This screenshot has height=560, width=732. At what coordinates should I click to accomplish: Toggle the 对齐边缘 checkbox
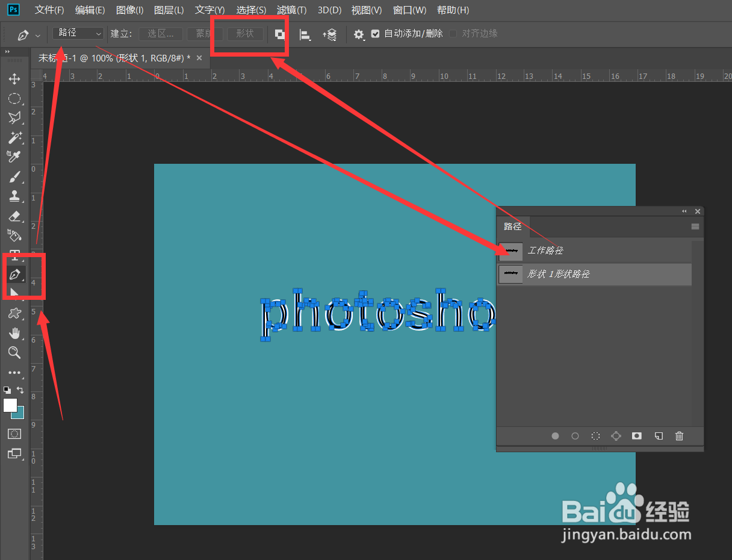[453, 34]
